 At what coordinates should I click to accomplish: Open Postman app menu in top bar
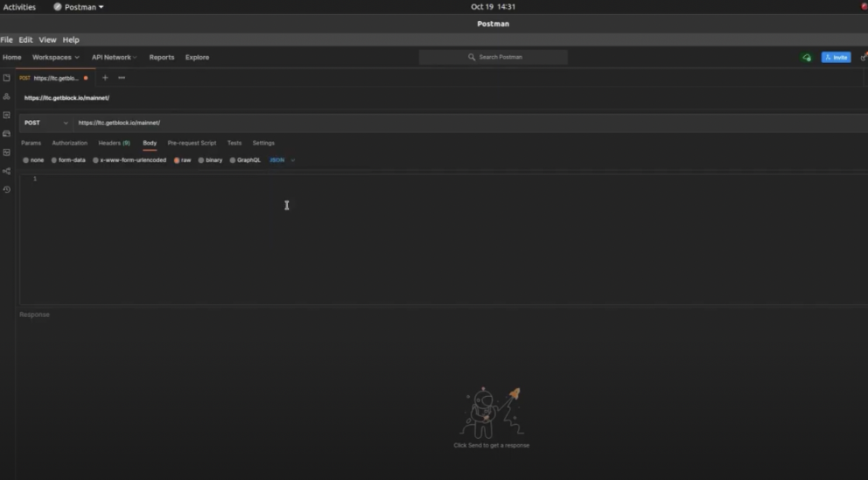[x=79, y=7]
